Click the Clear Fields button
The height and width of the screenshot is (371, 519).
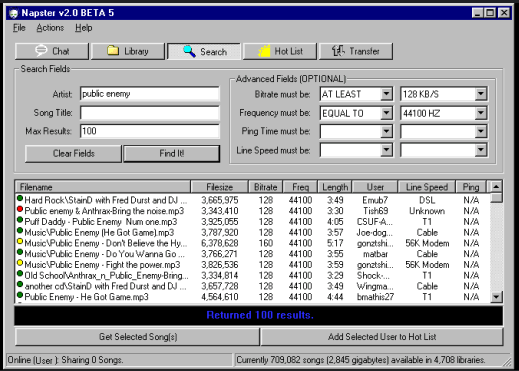pos(73,154)
